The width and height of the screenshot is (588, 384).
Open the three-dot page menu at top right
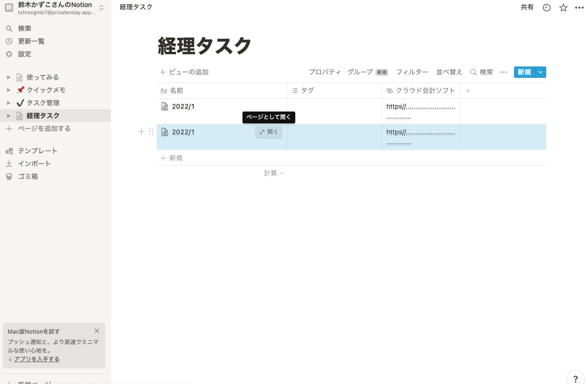pos(579,8)
